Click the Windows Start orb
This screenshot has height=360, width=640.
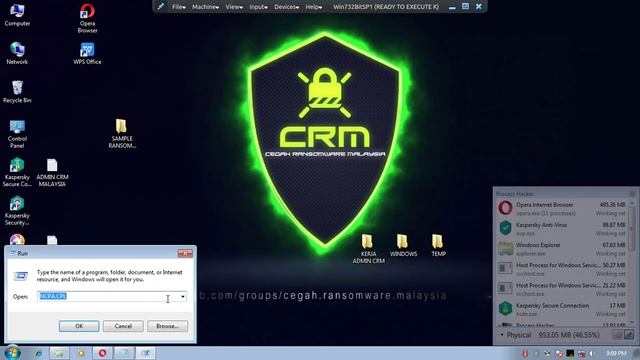tap(13, 352)
